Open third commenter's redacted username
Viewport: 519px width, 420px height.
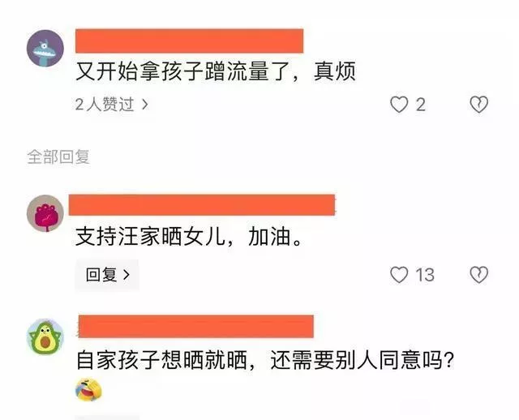click(x=196, y=327)
